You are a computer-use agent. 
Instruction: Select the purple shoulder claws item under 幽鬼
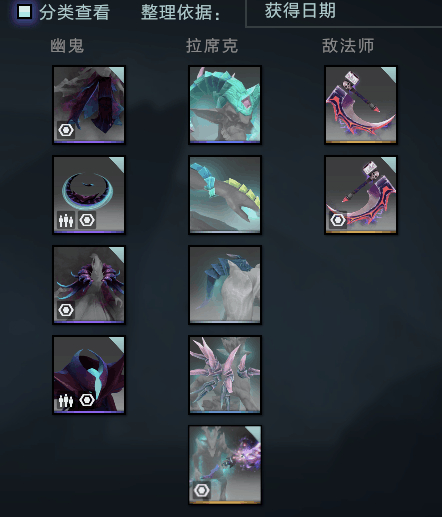(x=89, y=285)
